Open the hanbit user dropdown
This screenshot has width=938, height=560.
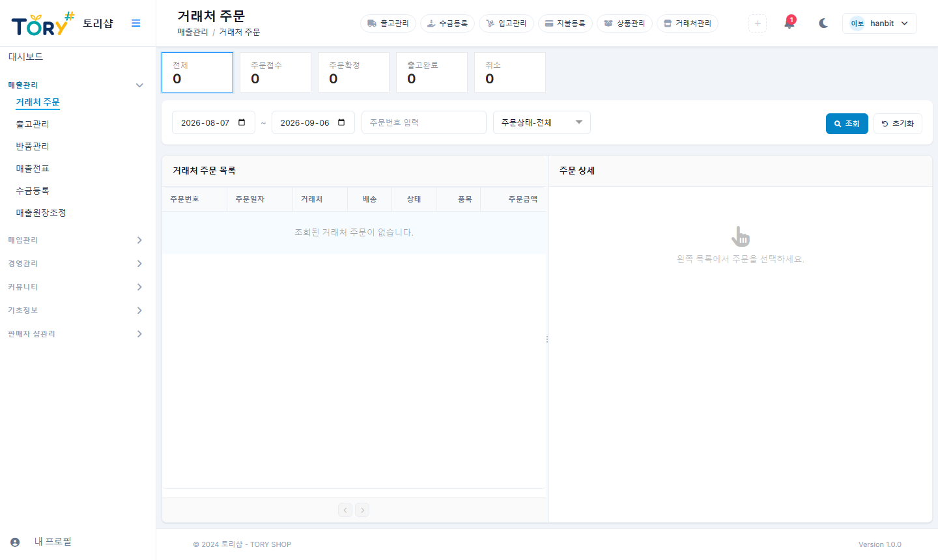(879, 23)
